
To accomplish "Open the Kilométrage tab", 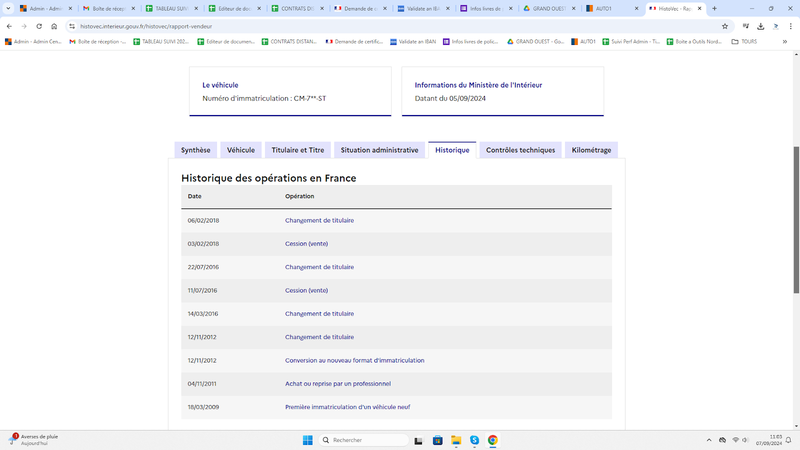I will coord(591,150).
